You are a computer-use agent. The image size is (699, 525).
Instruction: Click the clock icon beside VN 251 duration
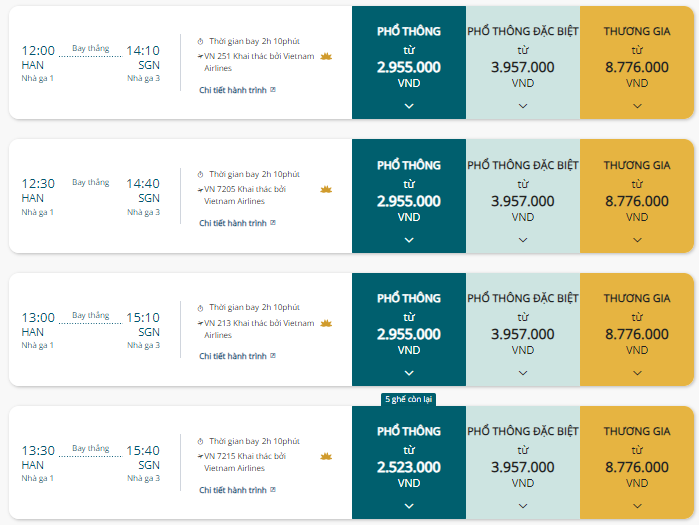point(201,41)
